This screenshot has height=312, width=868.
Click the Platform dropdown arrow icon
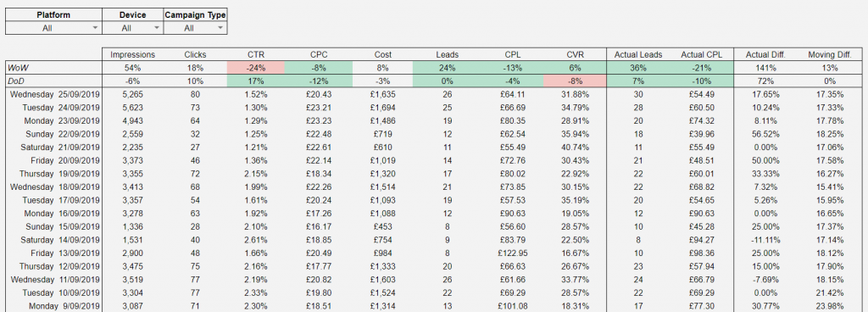click(x=95, y=28)
